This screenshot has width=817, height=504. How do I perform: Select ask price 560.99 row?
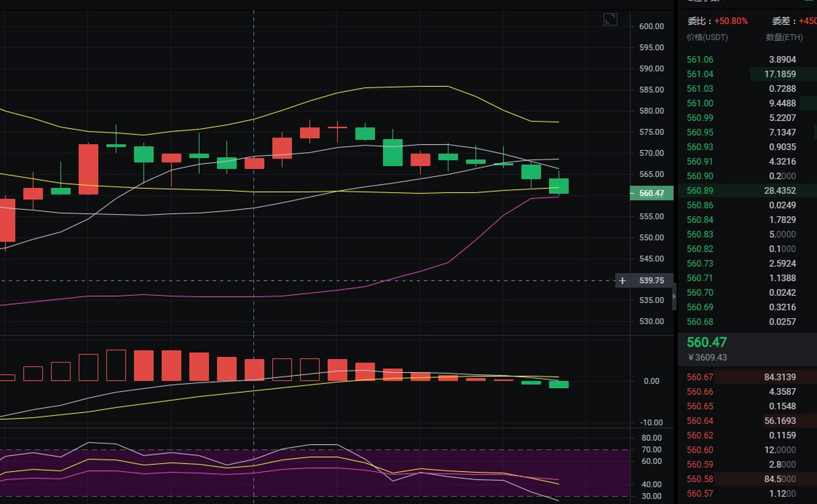[x=747, y=118]
